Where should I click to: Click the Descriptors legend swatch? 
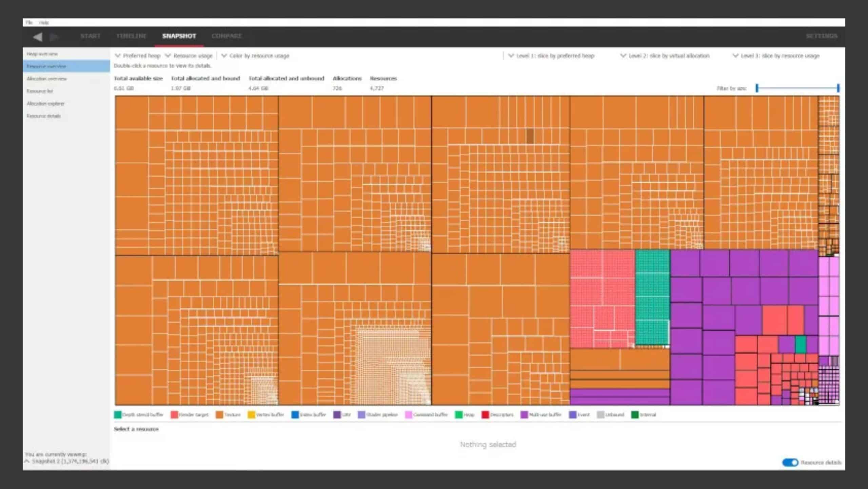tap(485, 414)
